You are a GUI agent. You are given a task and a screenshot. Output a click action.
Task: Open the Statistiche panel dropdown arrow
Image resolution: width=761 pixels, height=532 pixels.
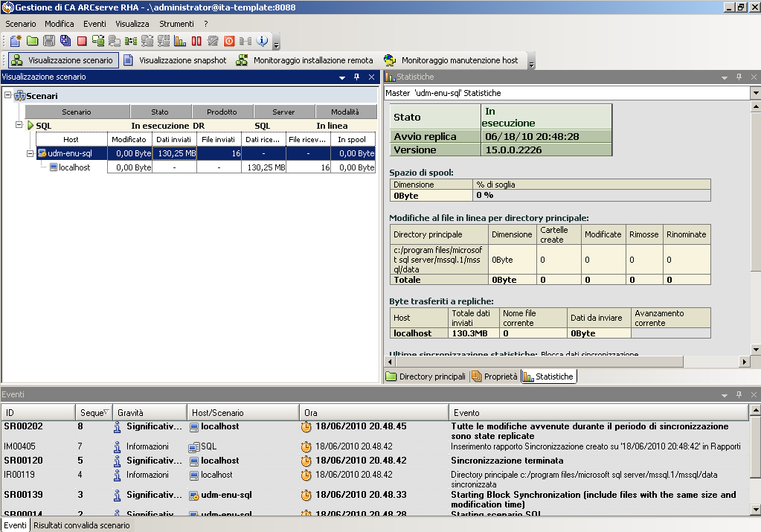pos(725,77)
